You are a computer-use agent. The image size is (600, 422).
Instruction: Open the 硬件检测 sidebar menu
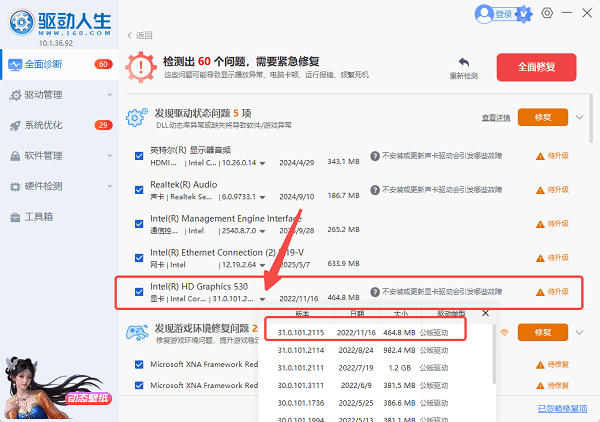click(60, 186)
